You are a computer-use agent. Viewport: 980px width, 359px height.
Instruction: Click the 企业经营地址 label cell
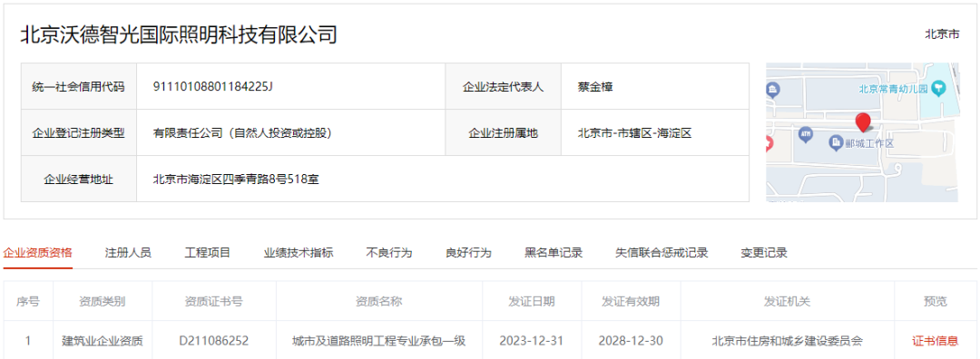click(x=79, y=179)
